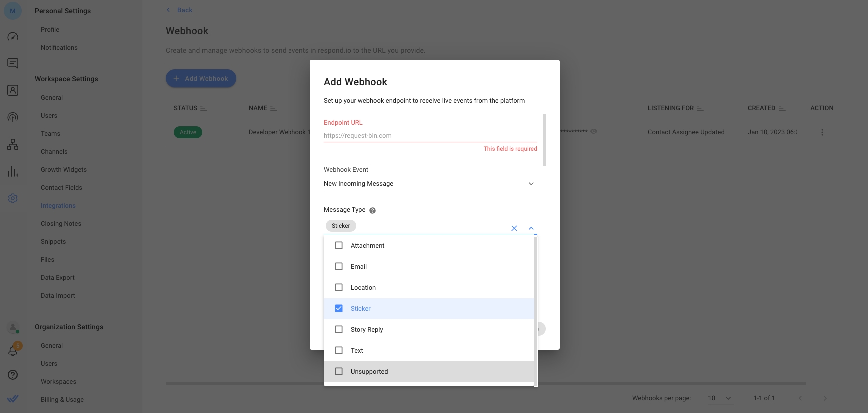Uncheck the Sticker checkbox
The height and width of the screenshot is (413, 868).
[339, 309]
